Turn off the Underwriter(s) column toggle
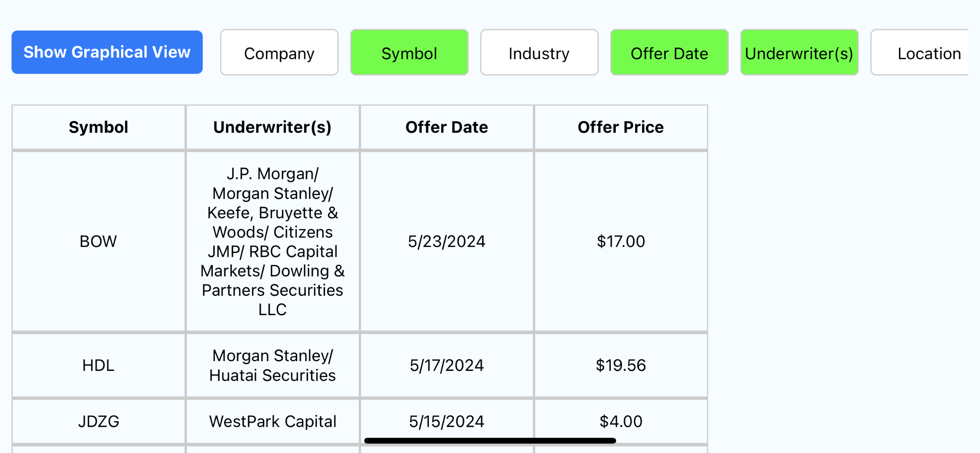 799,53
